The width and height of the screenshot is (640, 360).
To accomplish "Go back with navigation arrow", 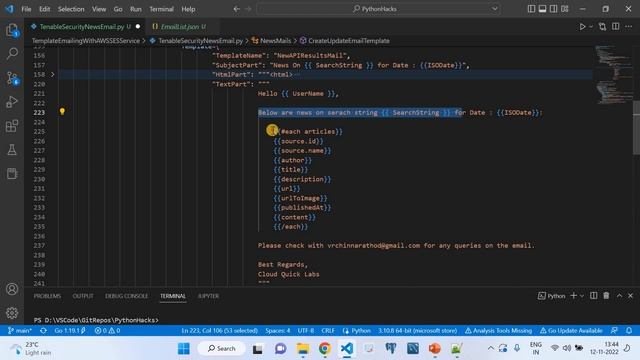I will tap(236, 9).
